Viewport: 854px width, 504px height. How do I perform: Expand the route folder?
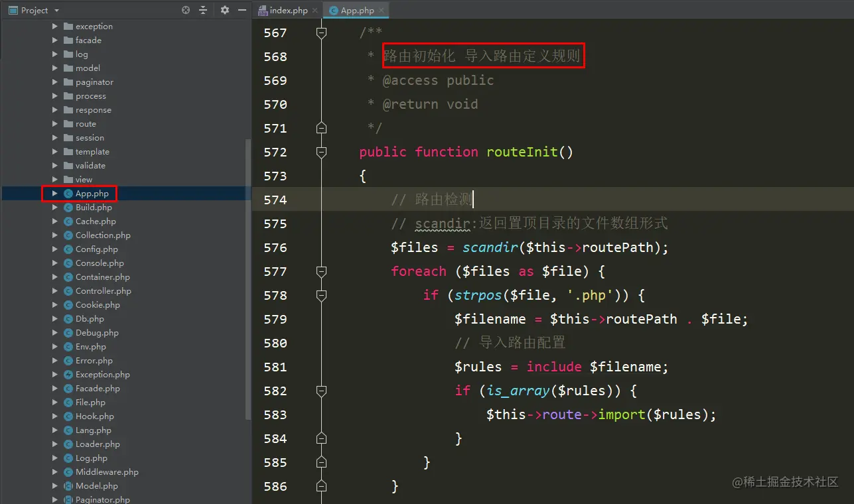tap(55, 124)
